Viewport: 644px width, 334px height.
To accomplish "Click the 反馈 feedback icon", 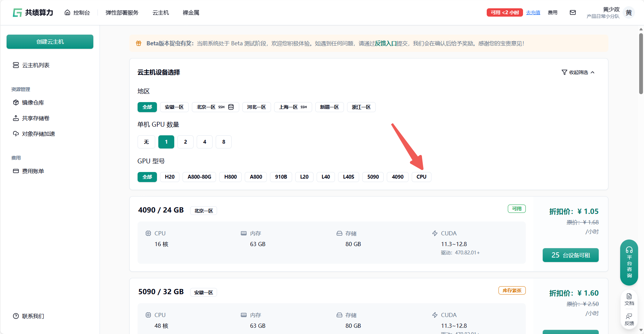I will tap(629, 319).
